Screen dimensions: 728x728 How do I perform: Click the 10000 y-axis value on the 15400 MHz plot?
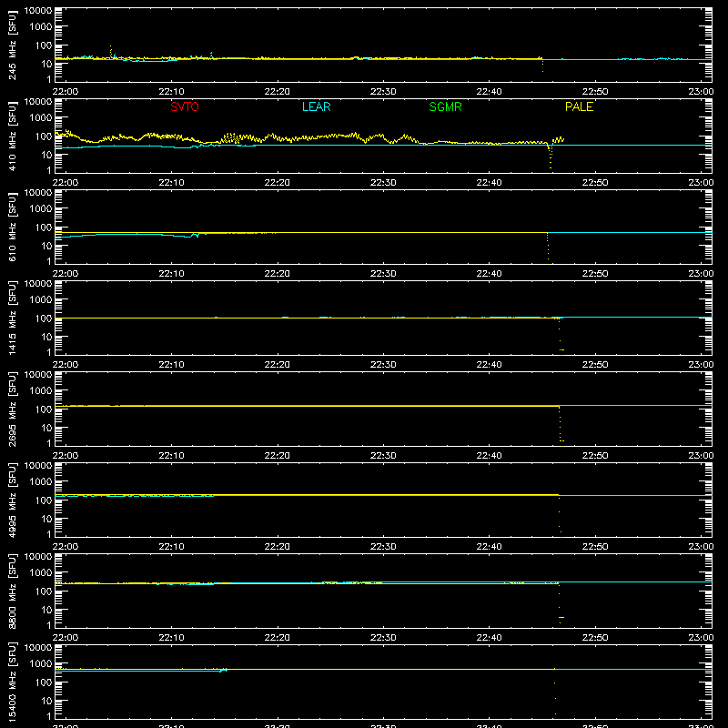coord(38,648)
